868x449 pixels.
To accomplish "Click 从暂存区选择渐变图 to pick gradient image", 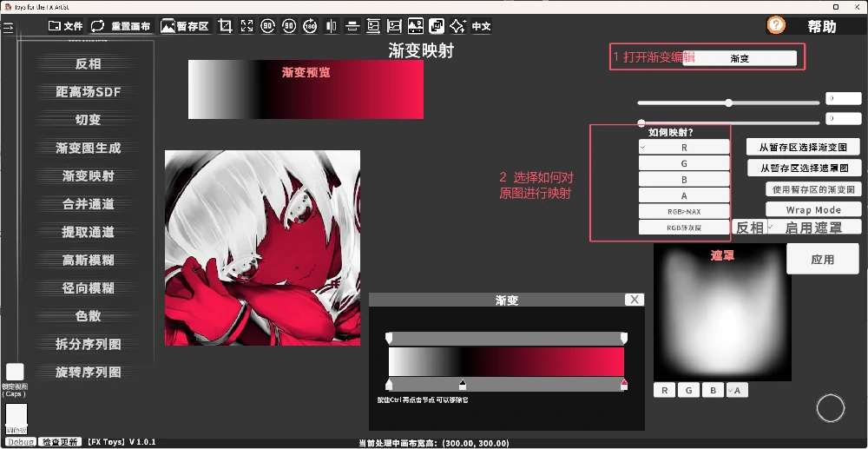I will point(804,147).
